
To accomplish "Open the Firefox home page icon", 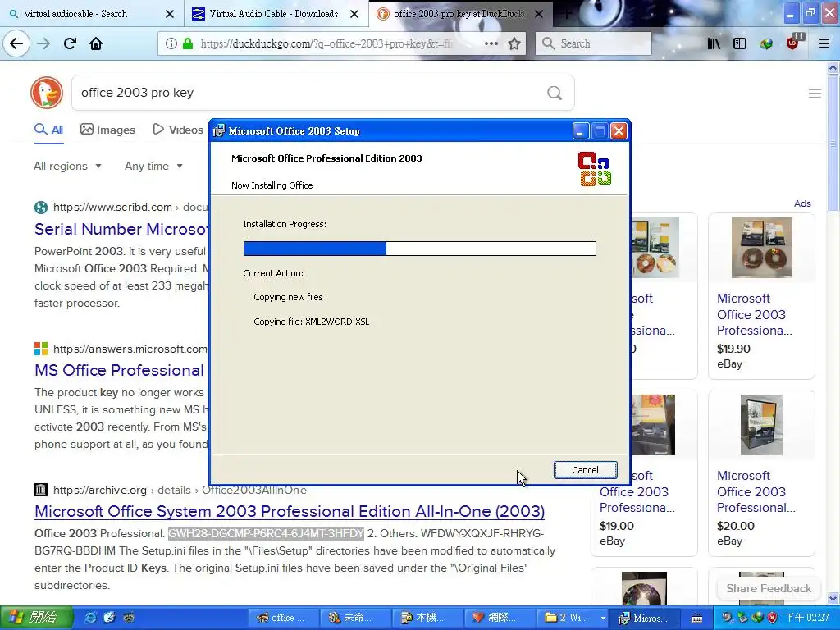I will click(x=96, y=43).
